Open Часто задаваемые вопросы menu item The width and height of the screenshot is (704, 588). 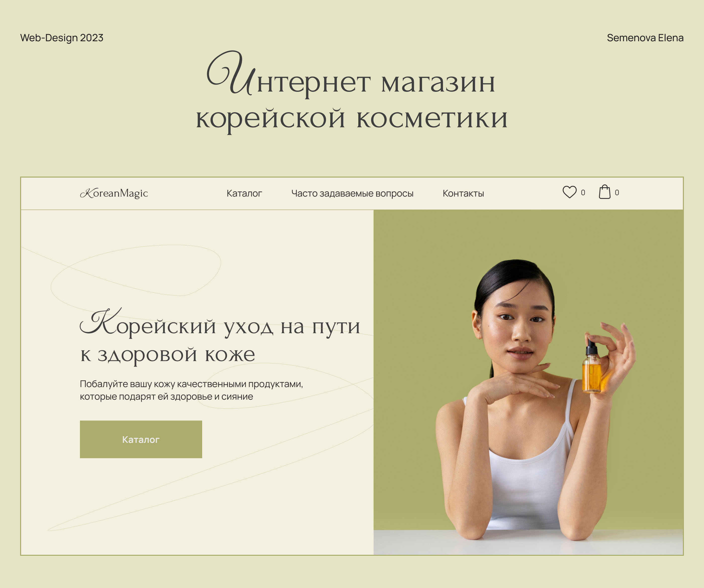[x=352, y=193]
